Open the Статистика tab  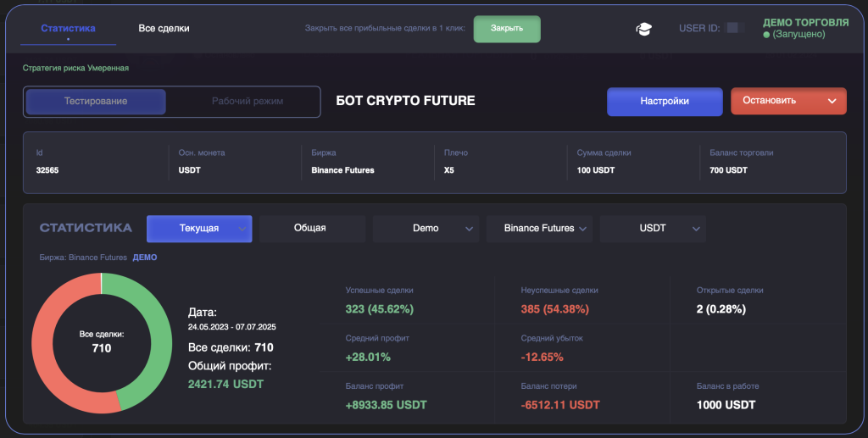(x=68, y=29)
